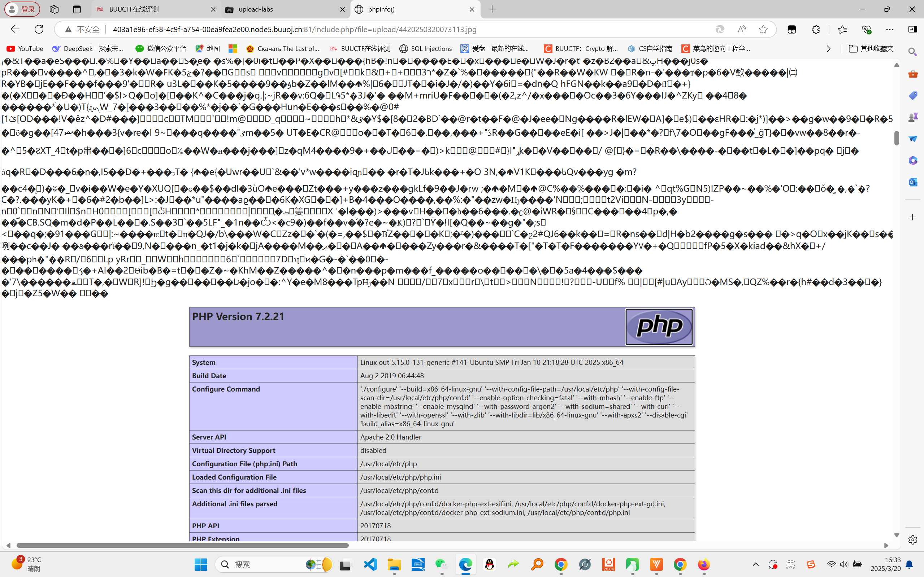
Task: Open the YouTube bookmark
Action: click(25, 48)
